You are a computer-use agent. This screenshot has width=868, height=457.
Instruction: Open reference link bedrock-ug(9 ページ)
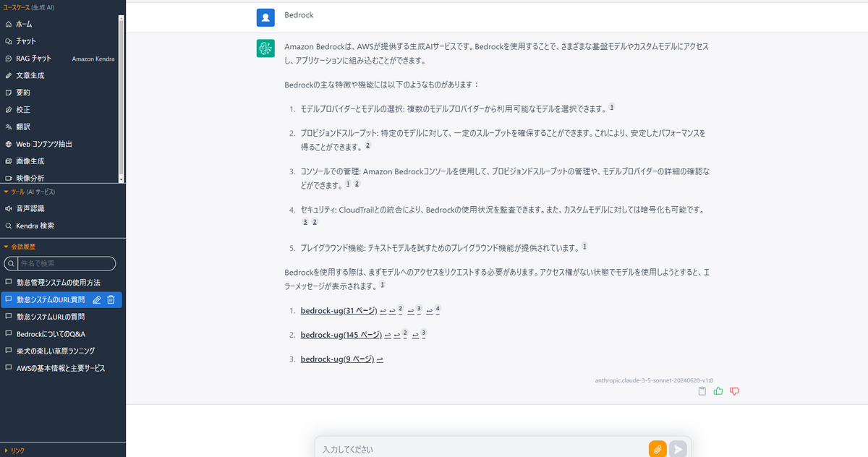pyautogui.click(x=337, y=359)
